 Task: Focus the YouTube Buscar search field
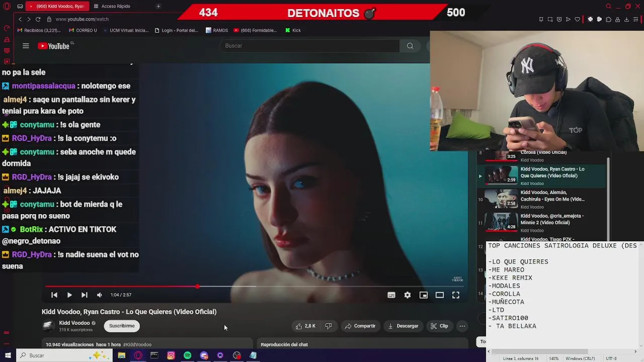point(309,46)
